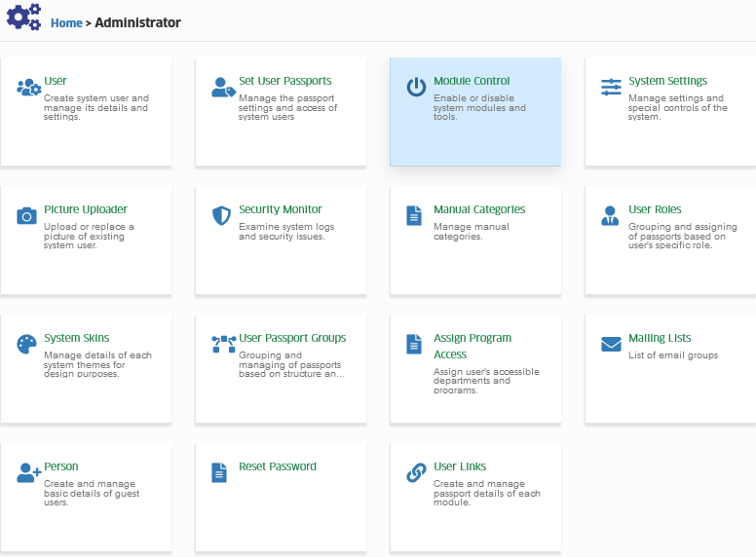This screenshot has height=557, width=756.
Task: Click 'Manage the passport settings' description
Action: click(287, 107)
